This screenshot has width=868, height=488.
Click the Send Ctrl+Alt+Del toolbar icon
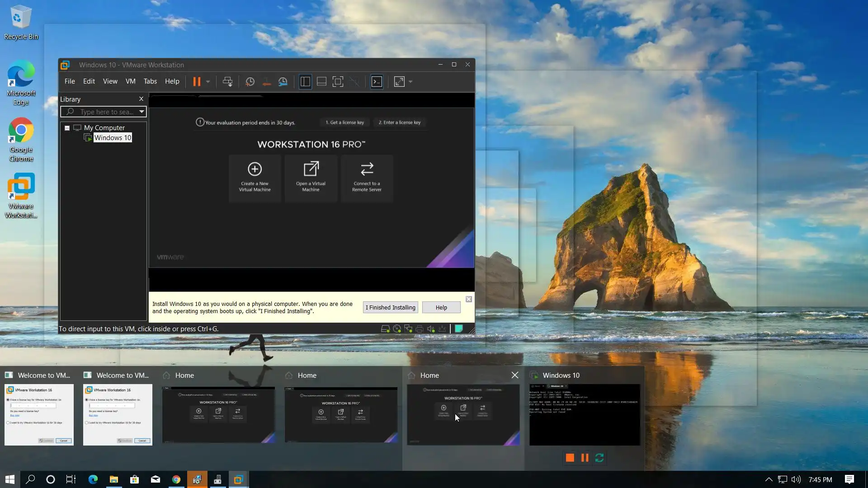point(227,82)
